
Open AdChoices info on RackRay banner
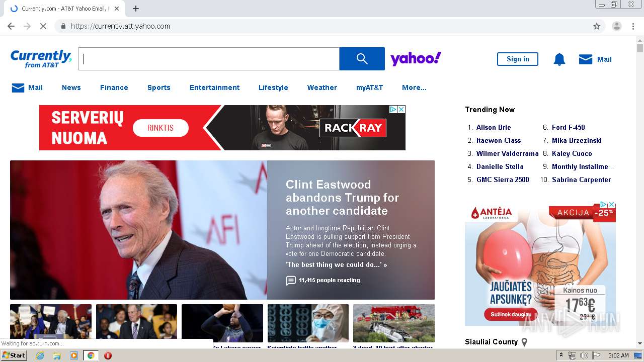pyautogui.click(x=394, y=109)
